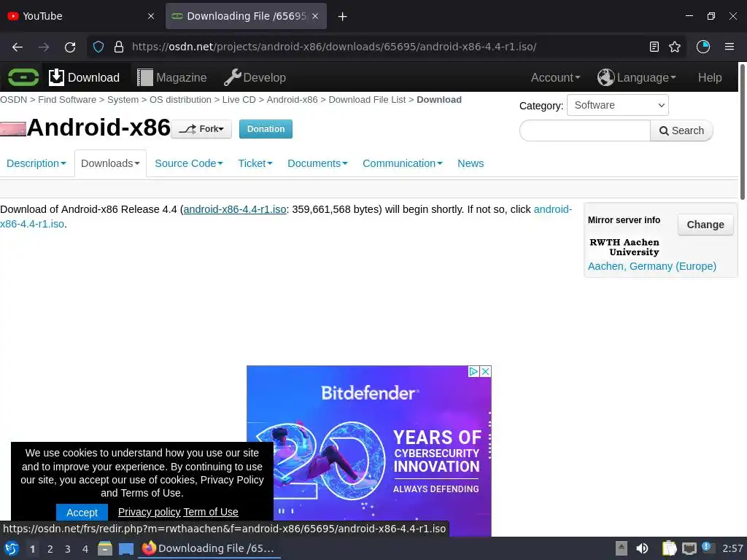Expand the Source Code tab menu
747x560 pixels.
pyautogui.click(x=189, y=163)
